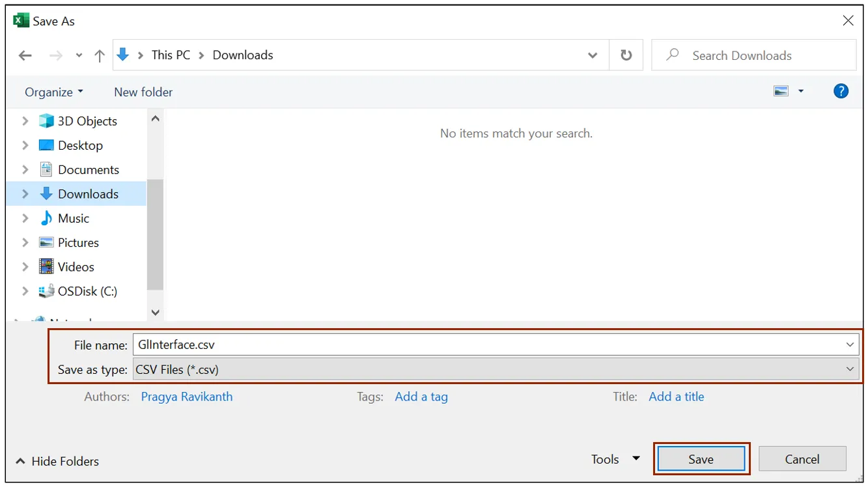The image size is (868, 487).
Task: Open recent locations dropdown arrow
Action: [x=79, y=55]
